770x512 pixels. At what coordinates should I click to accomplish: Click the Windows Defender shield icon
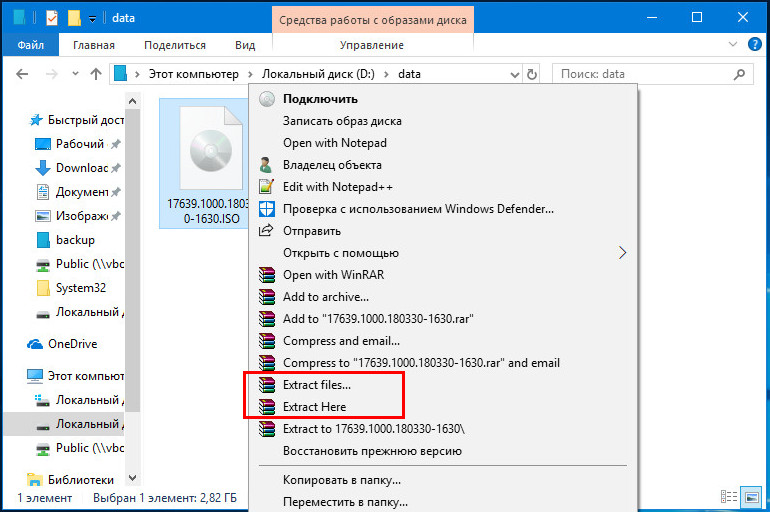point(267,209)
